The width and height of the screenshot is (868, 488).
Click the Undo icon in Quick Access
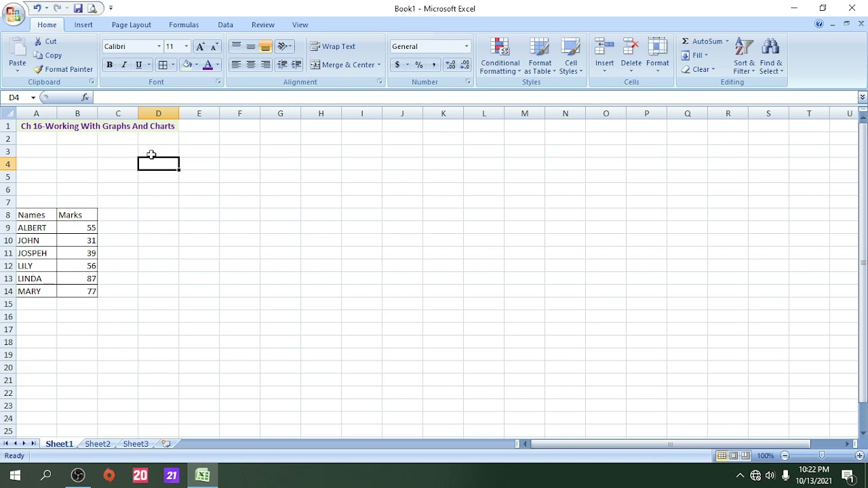pos(37,8)
